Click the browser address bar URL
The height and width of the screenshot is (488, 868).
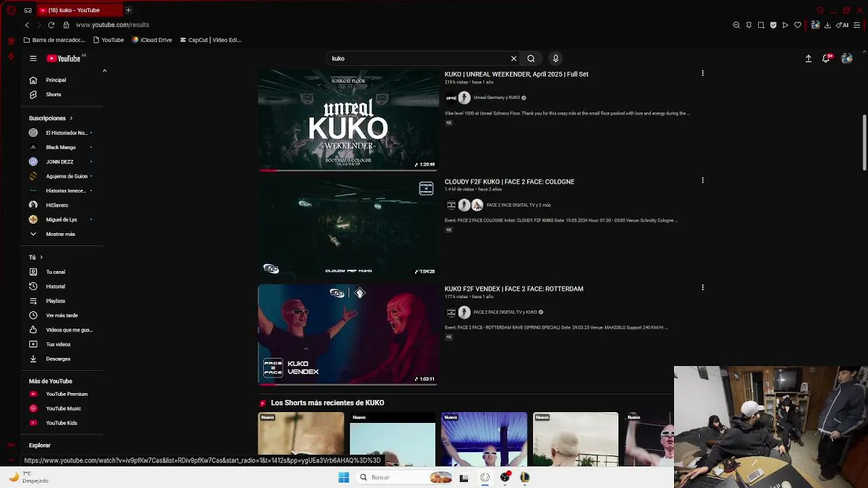point(112,25)
